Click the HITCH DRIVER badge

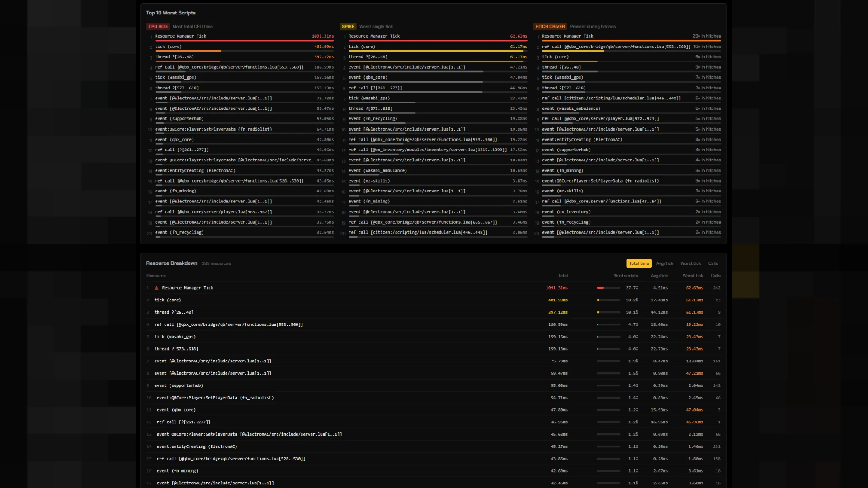550,27
